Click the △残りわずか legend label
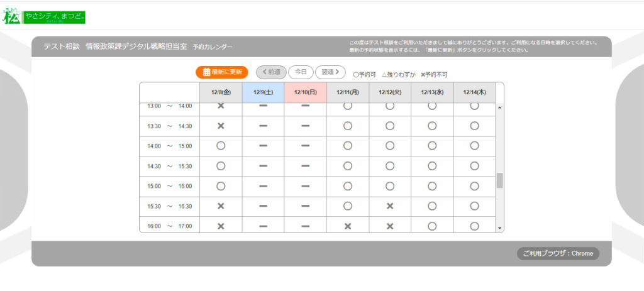This screenshot has height=291, width=644. [398, 75]
